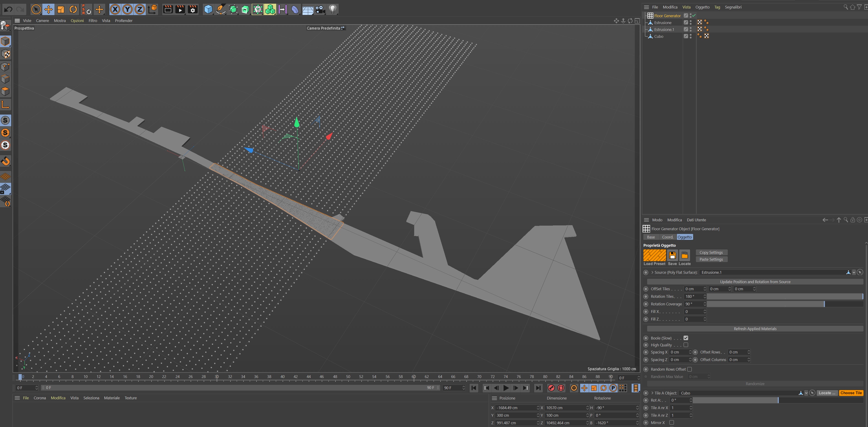Click the Undo arrow icon

coord(8,9)
